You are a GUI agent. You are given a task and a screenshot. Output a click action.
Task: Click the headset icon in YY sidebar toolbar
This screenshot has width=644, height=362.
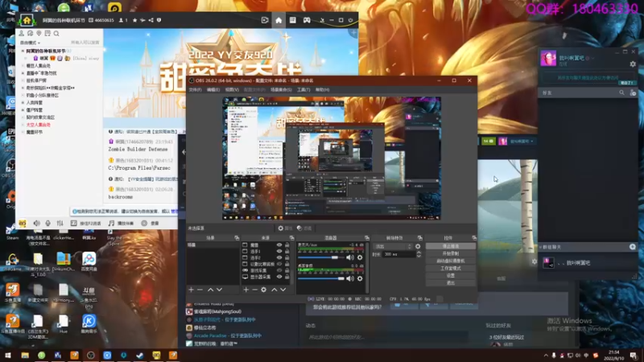(x=30, y=34)
